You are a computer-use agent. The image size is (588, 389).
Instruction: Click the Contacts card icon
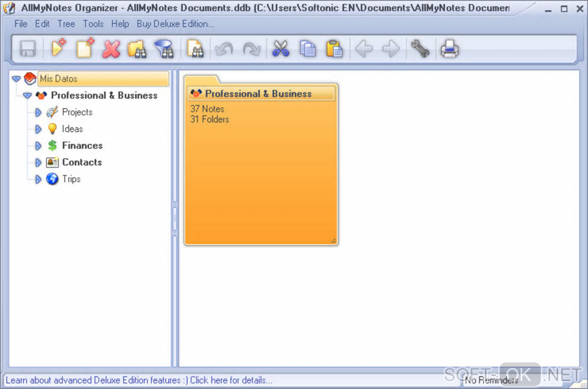52,162
